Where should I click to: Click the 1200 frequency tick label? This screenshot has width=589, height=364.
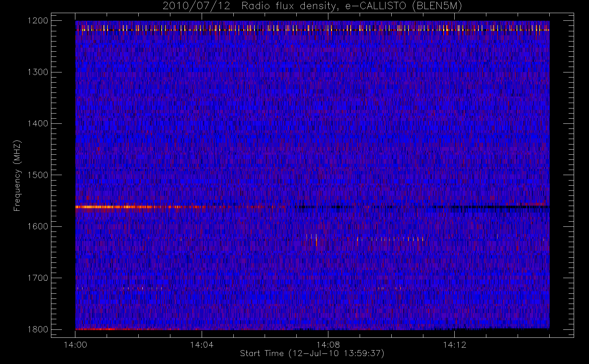38,21
